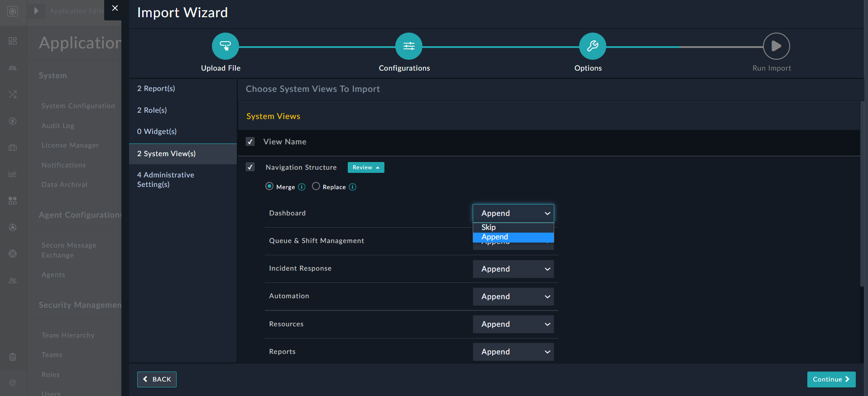The height and width of the screenshot is (396, 868).
Task: Uncheck the Navigation Structure checkbox
Action: pos(250,167)
